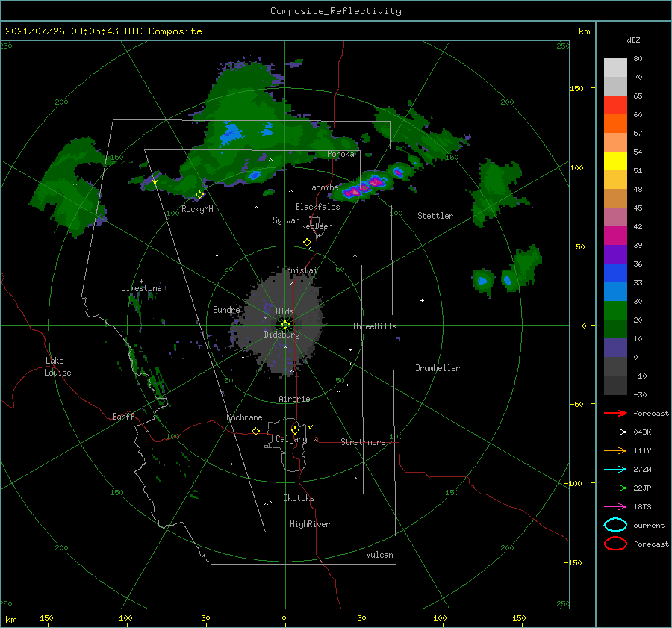
Task: Click the Okotoks label
Action: click(x=299, y=498)
